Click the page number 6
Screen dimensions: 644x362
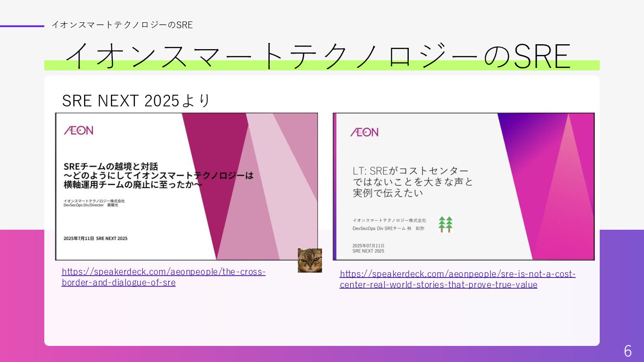(x=628, y=351)
